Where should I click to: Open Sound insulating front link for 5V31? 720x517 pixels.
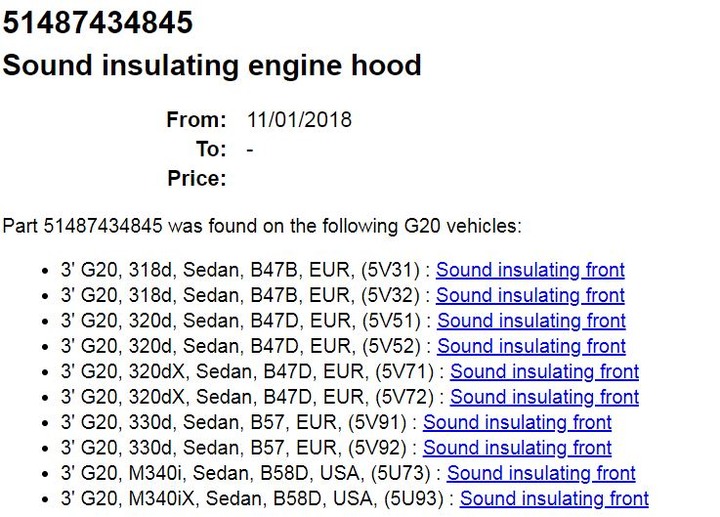(x=530, y=270)
